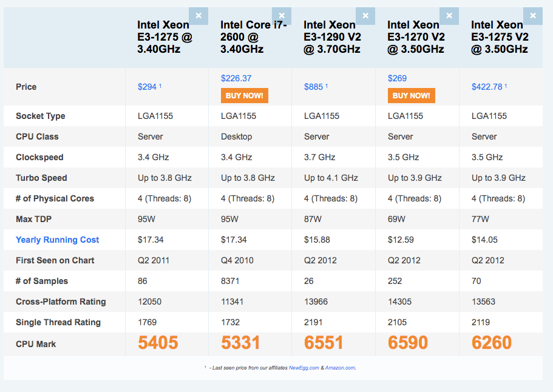Visit the NewEgg.com affiliate link
This screenshot has width=553, height=392.
(x=304, y=367)
